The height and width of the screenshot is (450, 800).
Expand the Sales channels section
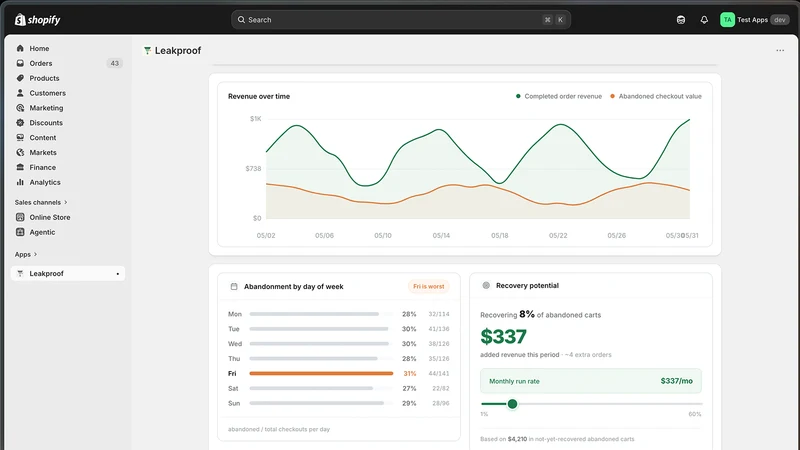point(41,202)
